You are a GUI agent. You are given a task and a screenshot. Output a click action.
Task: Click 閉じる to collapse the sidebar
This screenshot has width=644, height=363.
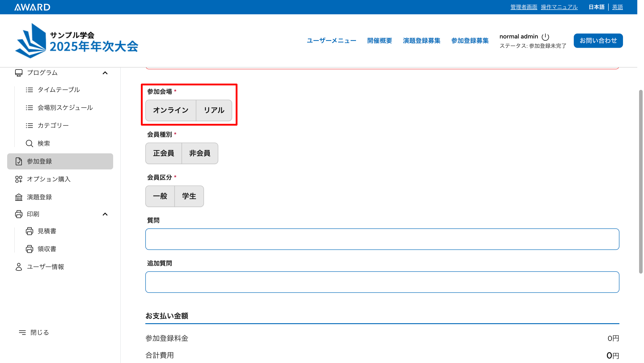[34, 332]
